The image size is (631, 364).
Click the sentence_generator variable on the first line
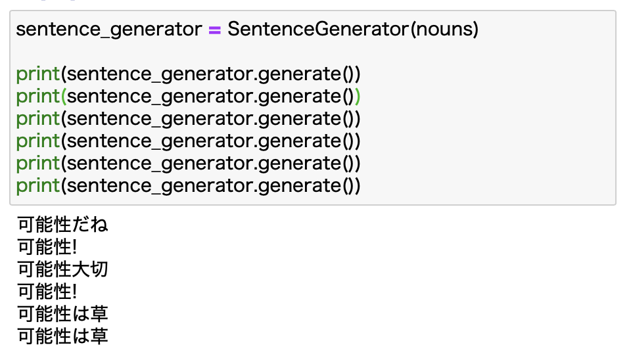click(x=109, y=30)
